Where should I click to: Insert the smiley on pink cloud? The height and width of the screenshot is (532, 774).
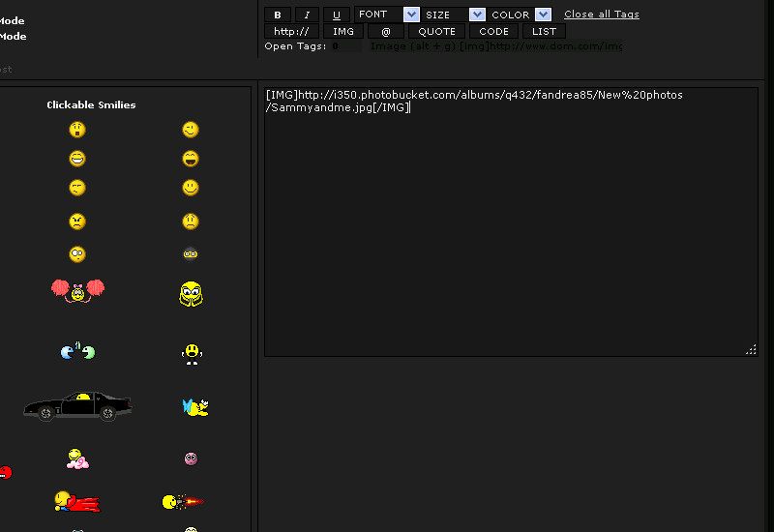tap(77, 458)
